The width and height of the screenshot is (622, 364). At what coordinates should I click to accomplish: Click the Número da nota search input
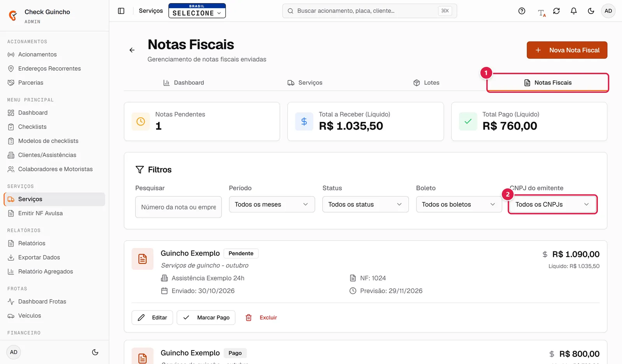[178, 207]
